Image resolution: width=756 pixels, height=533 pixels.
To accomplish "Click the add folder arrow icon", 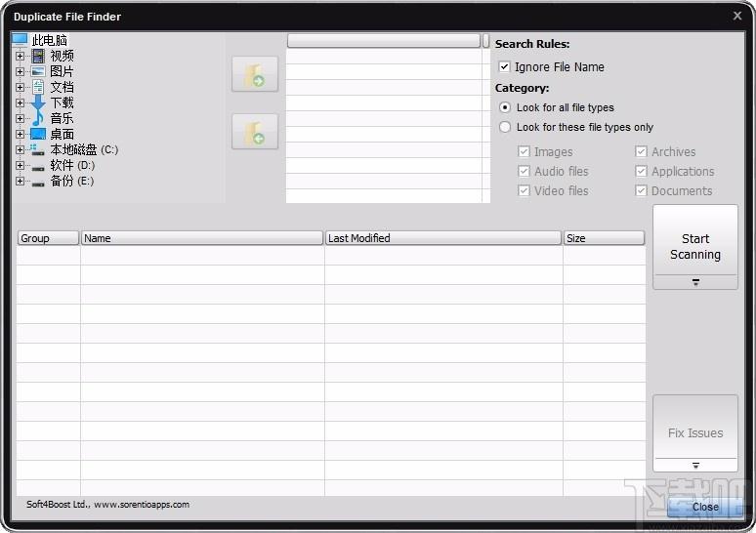I will coord(255,74).
